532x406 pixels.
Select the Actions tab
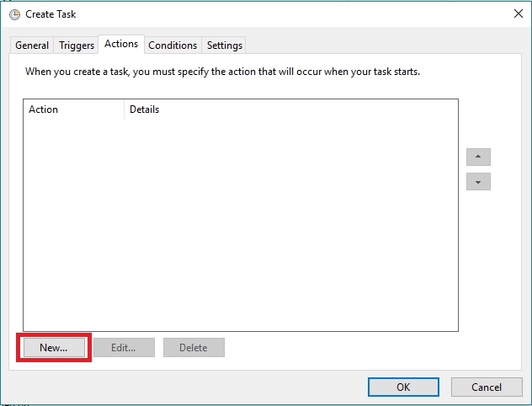tap(121, 44)
